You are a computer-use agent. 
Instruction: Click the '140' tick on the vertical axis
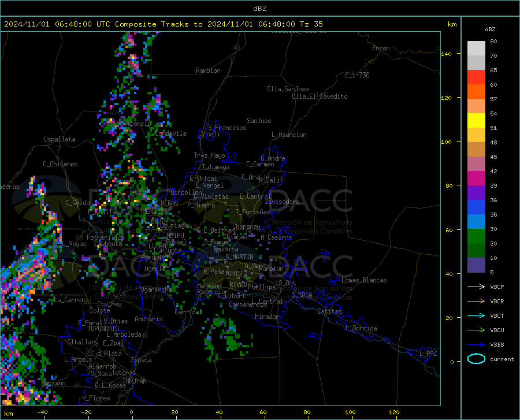pyautogui.click(x=447, y=54)
